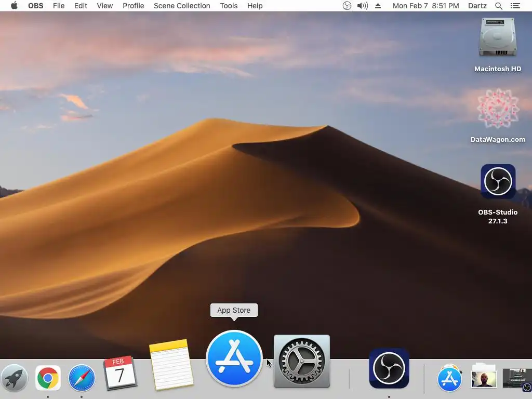Select the Macintosh HD desktop drive

(497, 45)
